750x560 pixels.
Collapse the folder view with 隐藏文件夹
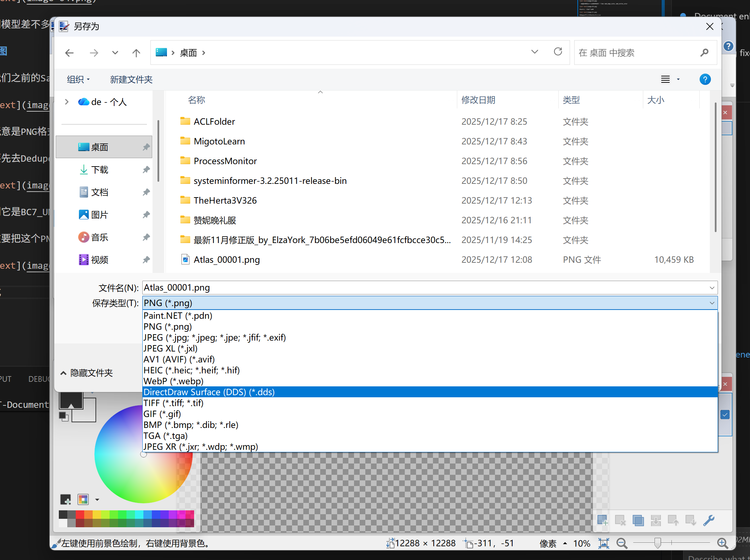point(87,373)
